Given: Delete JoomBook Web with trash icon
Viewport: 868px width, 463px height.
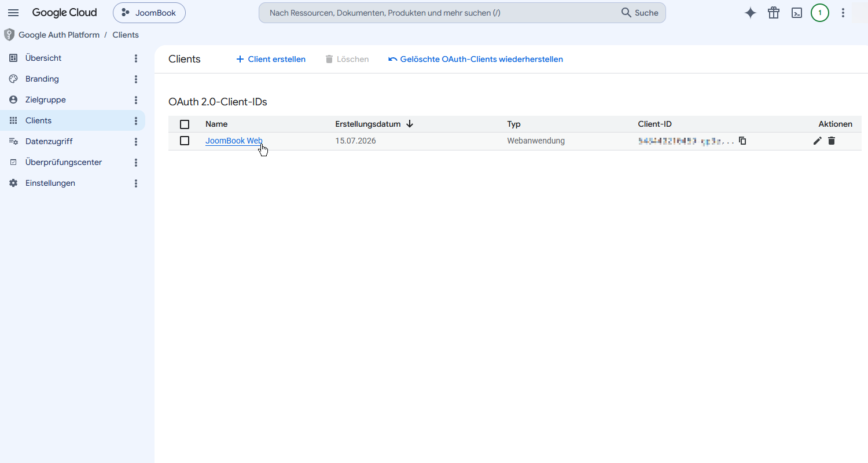Looking at the screenshot, I should click(x=832, y=141).
